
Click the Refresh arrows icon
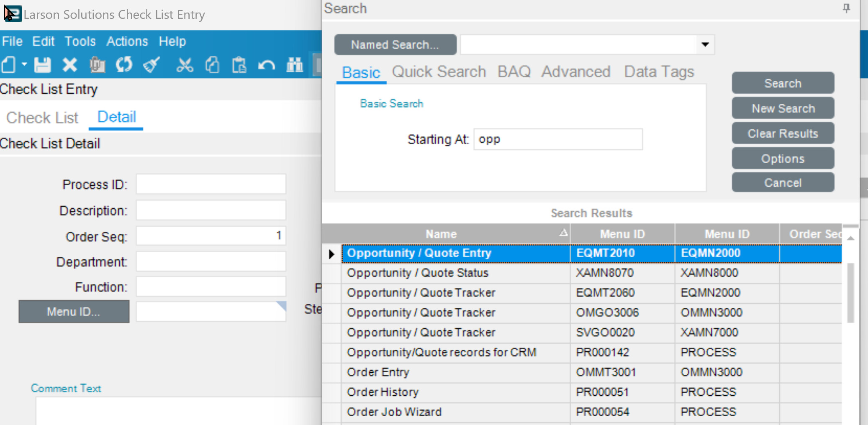[124, 65]
